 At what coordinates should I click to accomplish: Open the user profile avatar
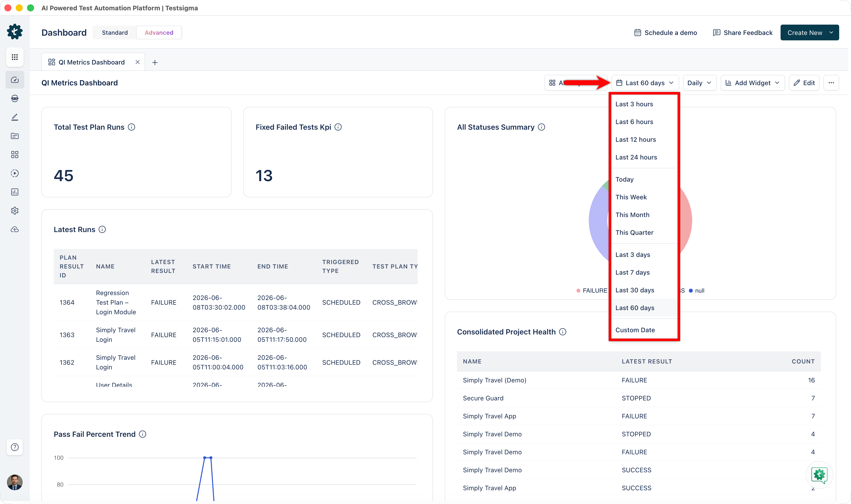(15, 482)
